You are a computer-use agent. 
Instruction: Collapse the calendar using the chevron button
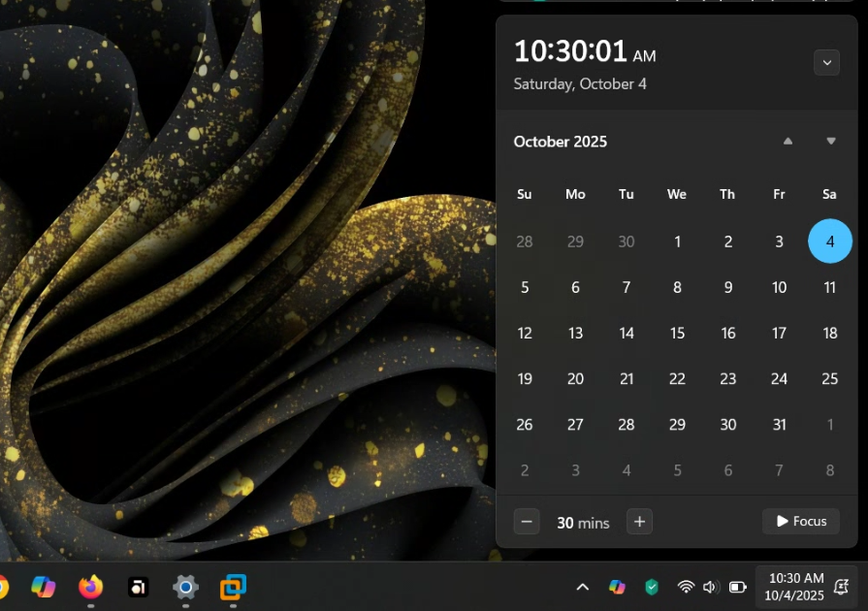(x=826, y=62)
